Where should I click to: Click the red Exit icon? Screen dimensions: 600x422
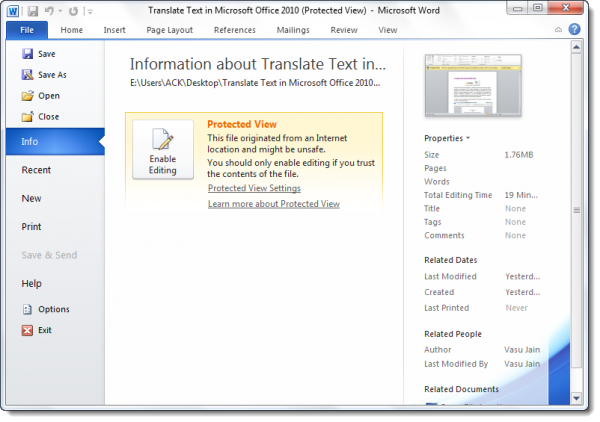[27, 330]
